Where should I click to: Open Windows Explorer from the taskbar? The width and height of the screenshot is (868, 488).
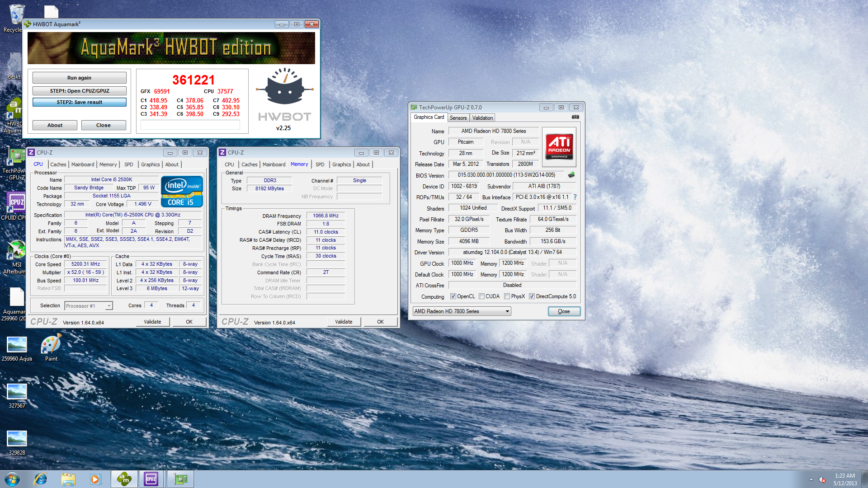68,479
